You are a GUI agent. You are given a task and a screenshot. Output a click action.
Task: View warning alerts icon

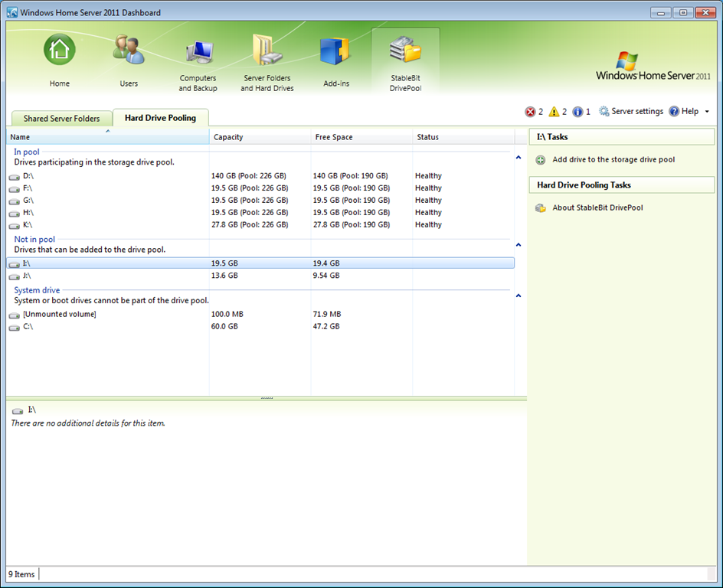(555, 112)
